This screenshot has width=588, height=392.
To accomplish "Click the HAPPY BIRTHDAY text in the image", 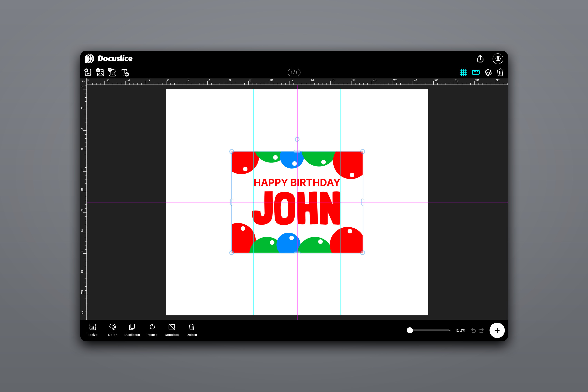I will [x=297, y=182].
